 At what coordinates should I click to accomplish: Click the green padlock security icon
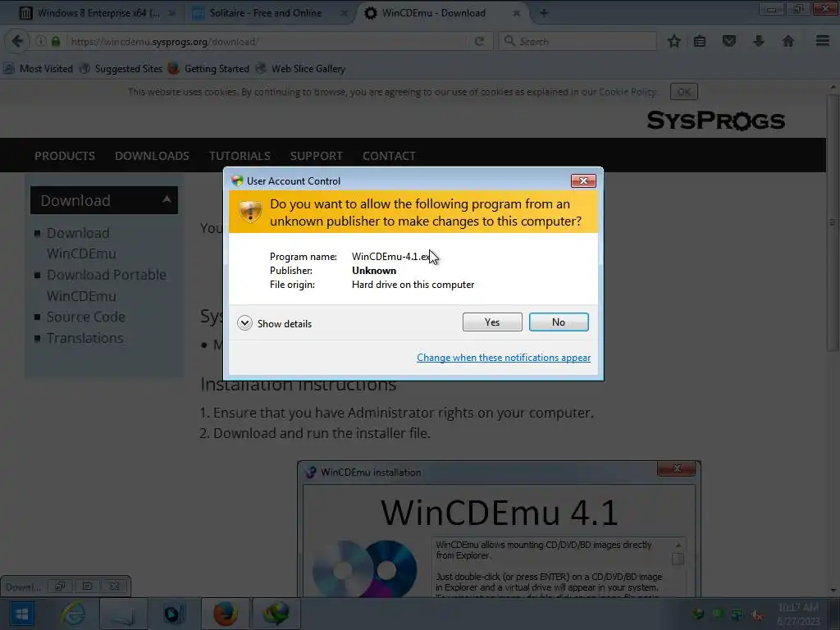(x=56, y=41)
